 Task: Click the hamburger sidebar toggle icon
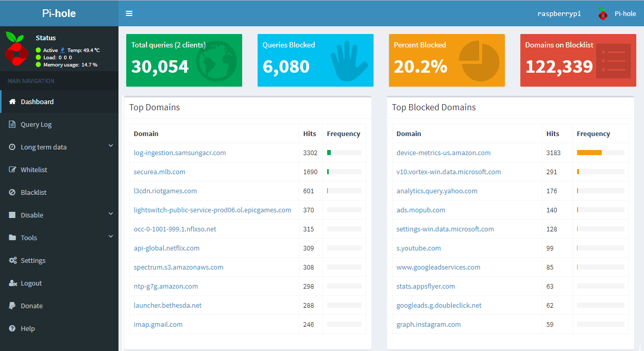[x=129, y=13]
